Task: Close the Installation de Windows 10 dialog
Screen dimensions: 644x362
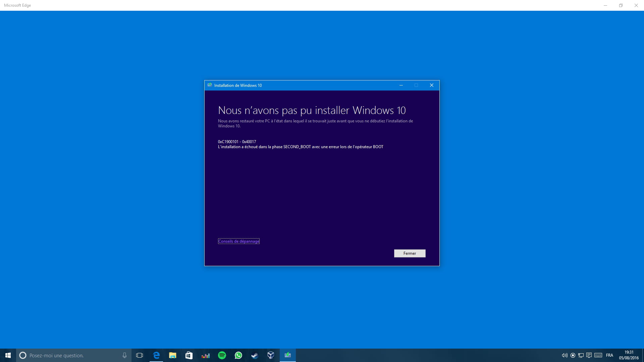Action: [432, 85]
